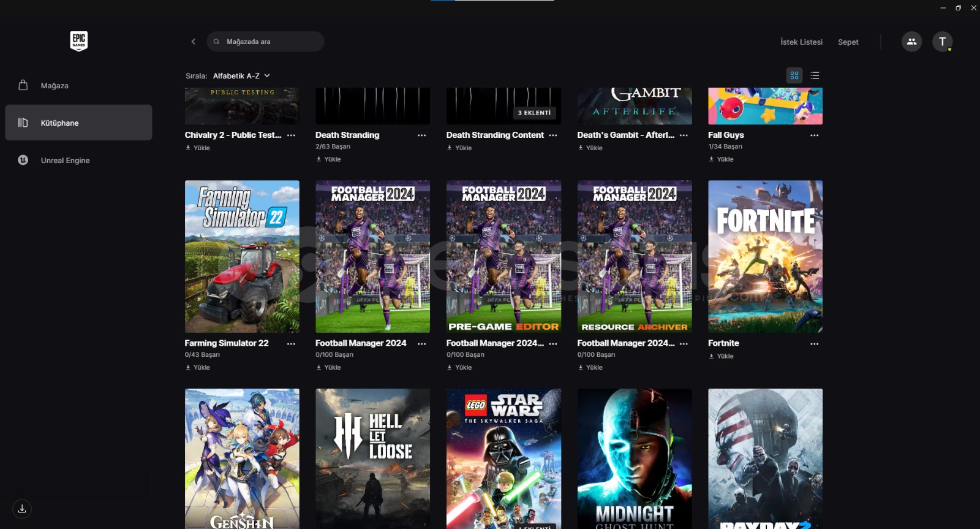
Task: Open options menu for Farming Simulator 22
Action: (291, 344)
